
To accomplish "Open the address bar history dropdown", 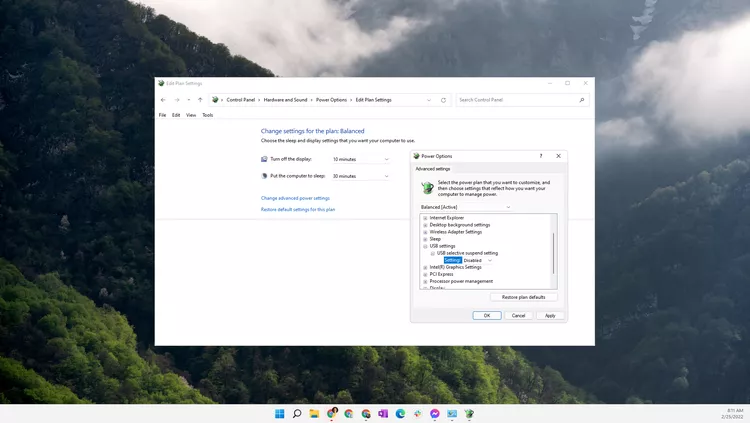I will coord(429,100).
